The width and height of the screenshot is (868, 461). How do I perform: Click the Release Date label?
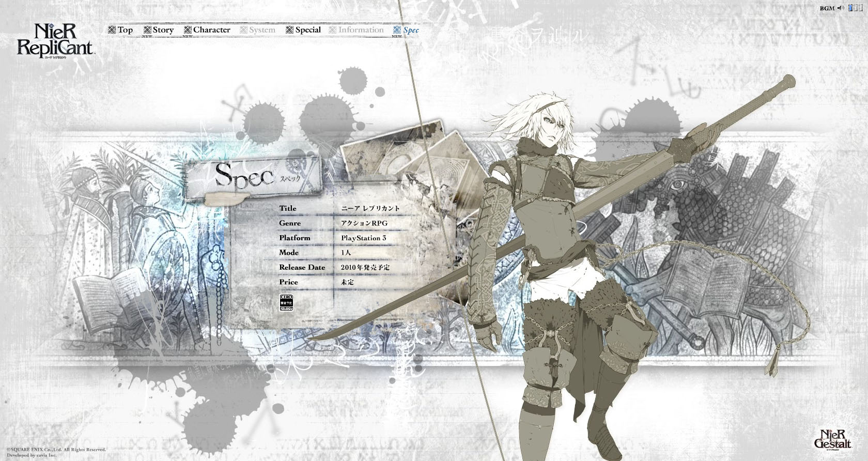[302, 268]
